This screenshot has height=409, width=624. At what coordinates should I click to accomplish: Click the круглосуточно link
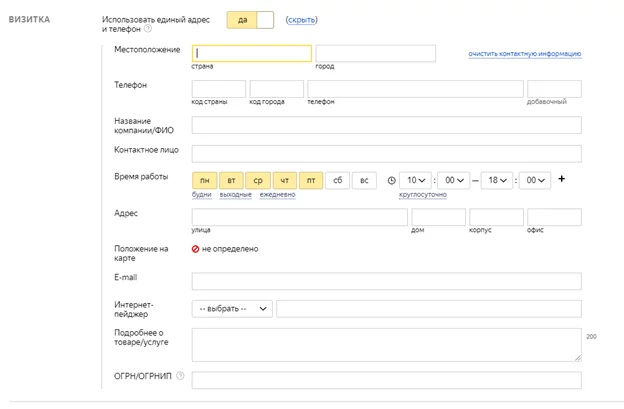click(x=423, y=195)
